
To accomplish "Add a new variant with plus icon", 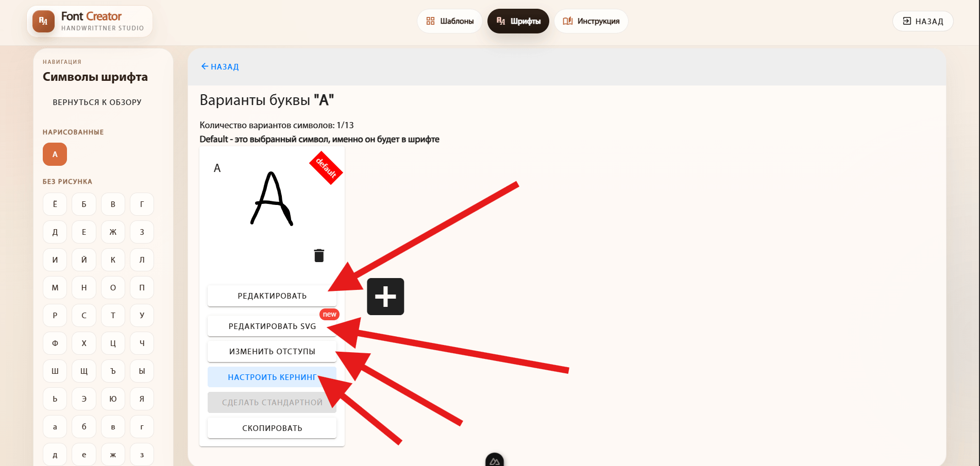I will click(385, 297).
